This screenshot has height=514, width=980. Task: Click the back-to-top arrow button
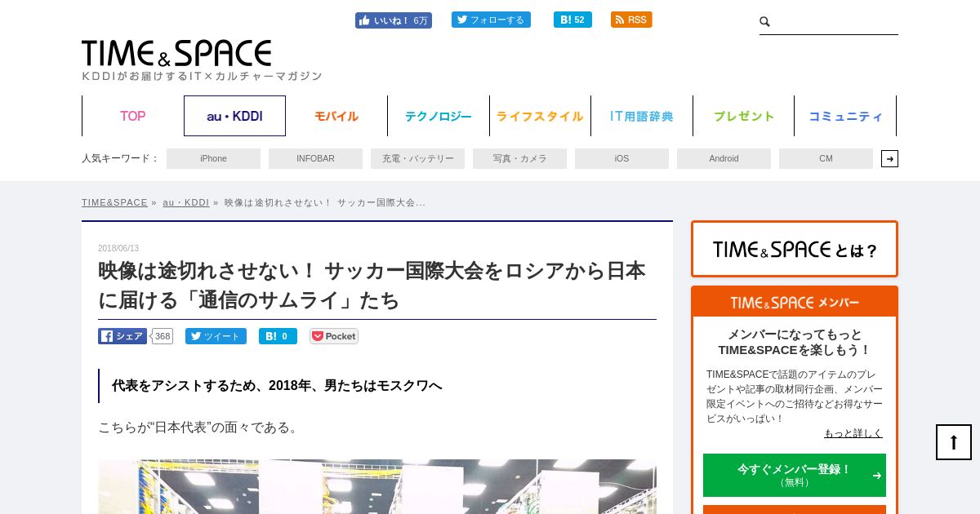click(x=954, y=442)
